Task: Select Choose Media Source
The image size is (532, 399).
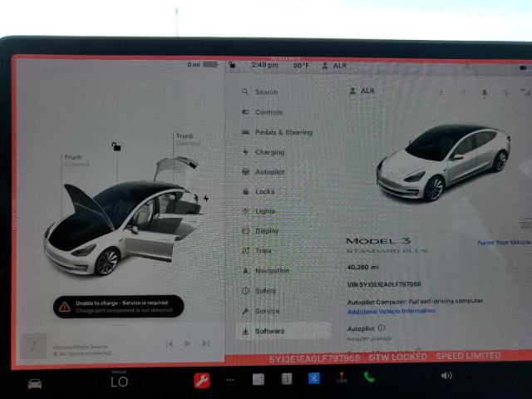Action: 80,347
